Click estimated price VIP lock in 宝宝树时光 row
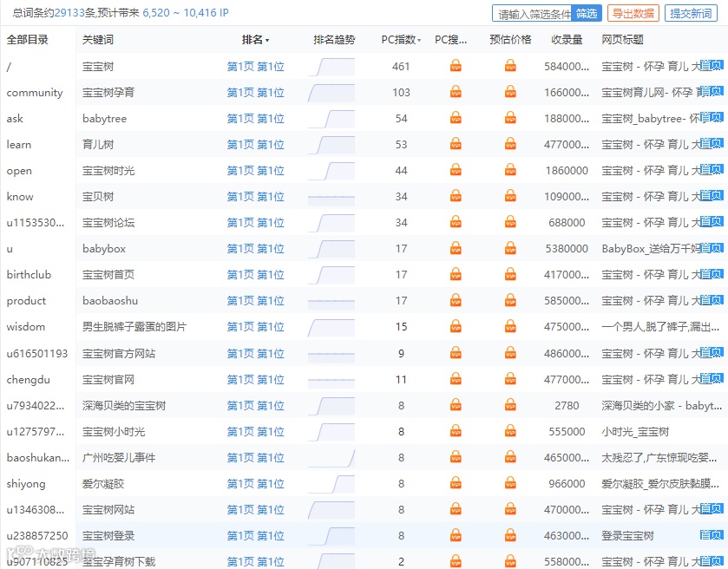 [x=510, y=169]
